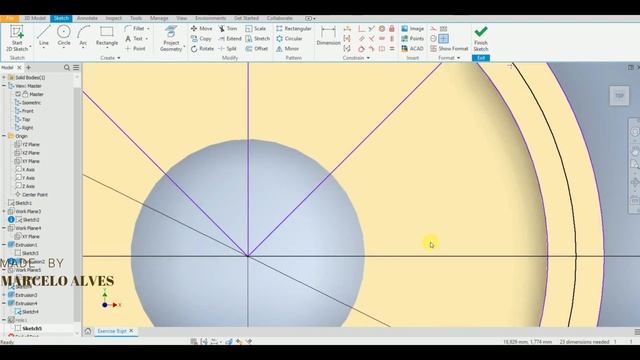Switch to the 3D Model tab
This screenshot has width=640, height=360.
coord(35,18)
